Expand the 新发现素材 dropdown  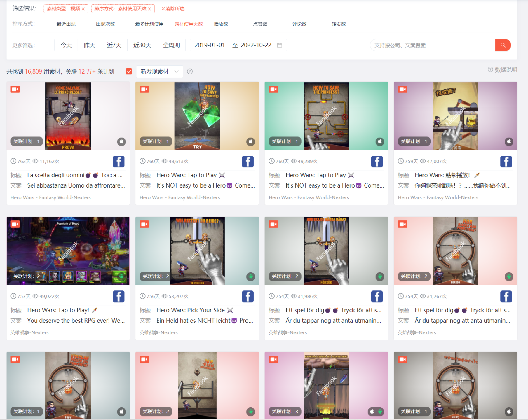[159, 71]
